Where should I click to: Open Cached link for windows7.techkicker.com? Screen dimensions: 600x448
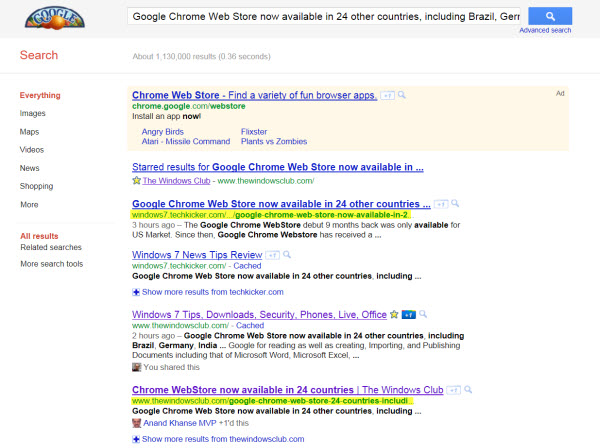tap(247, 266)
